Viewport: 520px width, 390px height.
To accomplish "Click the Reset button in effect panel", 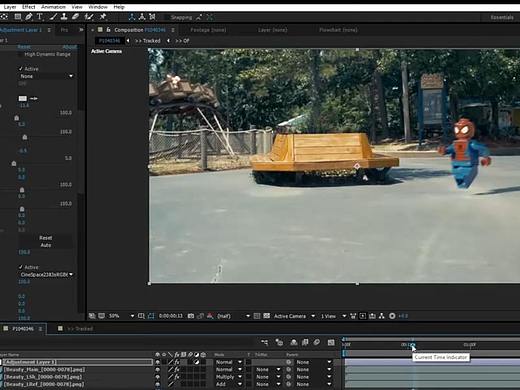I will [46, 238].
